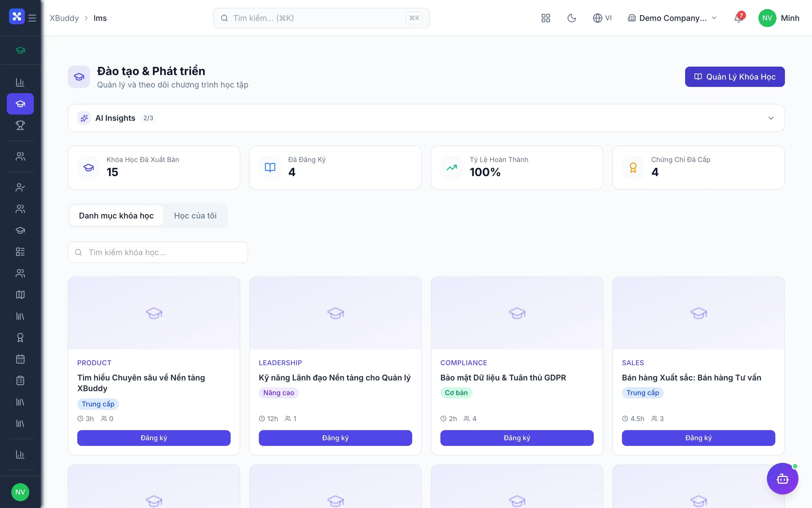This screenshot has width=812, height=508.
Task: Open the Demo Company dropdown
Action: pyautogui.click(x=672, y=18)
